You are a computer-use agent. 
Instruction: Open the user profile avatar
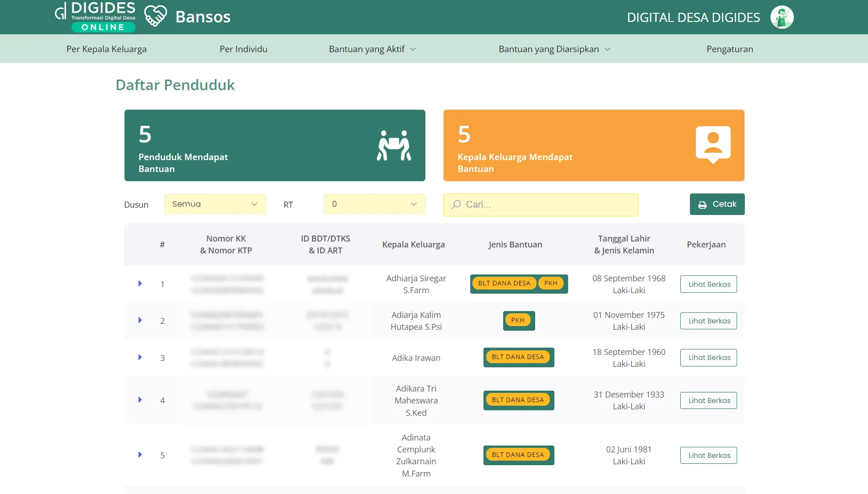[782, 17]
